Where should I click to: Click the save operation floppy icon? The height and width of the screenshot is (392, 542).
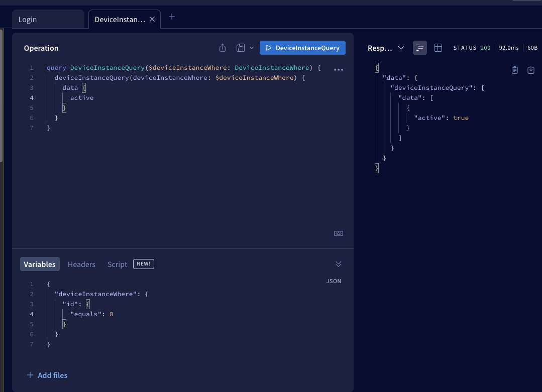click(x=241, y=48)
